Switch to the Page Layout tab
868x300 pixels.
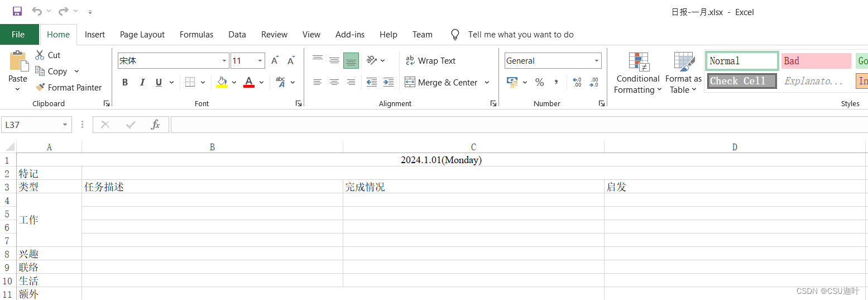tap(142, 35)
